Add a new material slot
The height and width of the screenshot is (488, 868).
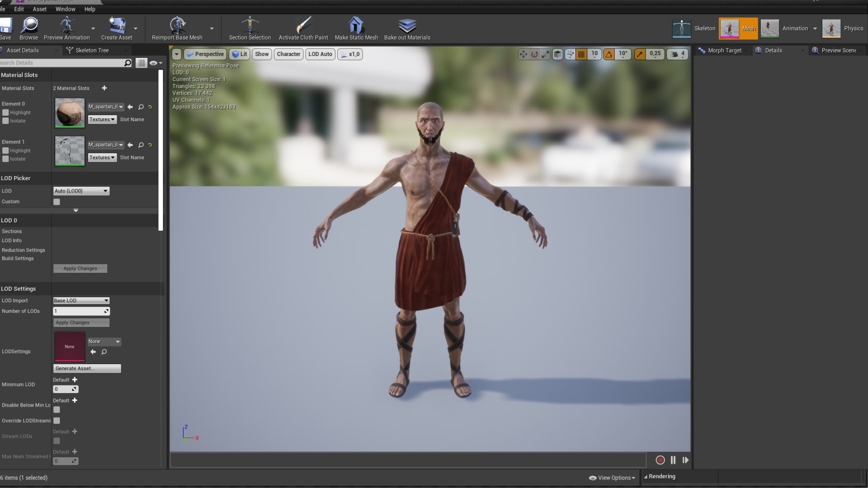pyautogui.click(x=104, y=88)
